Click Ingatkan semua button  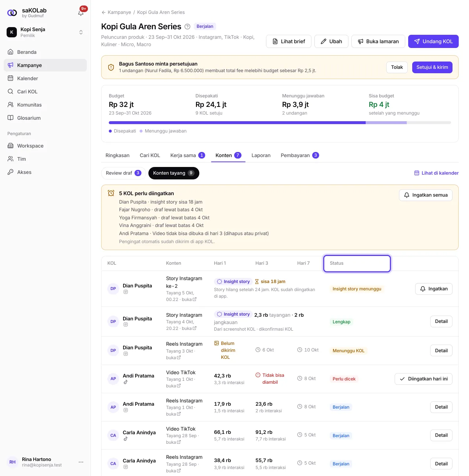pyautogui.click(x=426, y=195)
